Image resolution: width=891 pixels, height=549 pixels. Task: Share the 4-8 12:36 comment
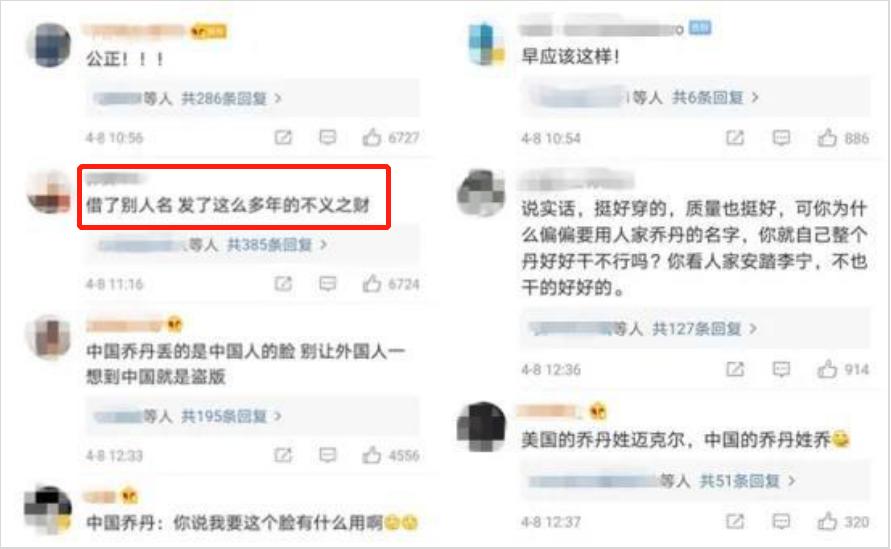[735, 369]
